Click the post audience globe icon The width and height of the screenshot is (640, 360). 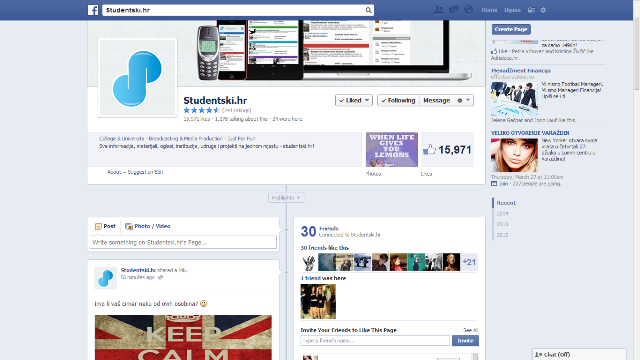(160, 277)
